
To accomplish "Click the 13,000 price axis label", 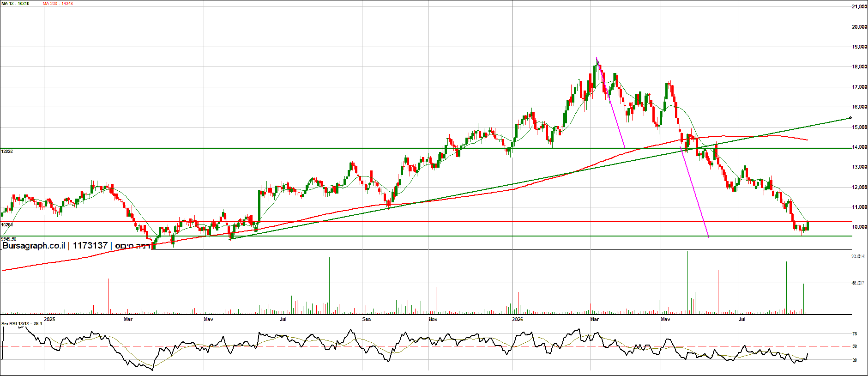I will (x=859, y=167).
